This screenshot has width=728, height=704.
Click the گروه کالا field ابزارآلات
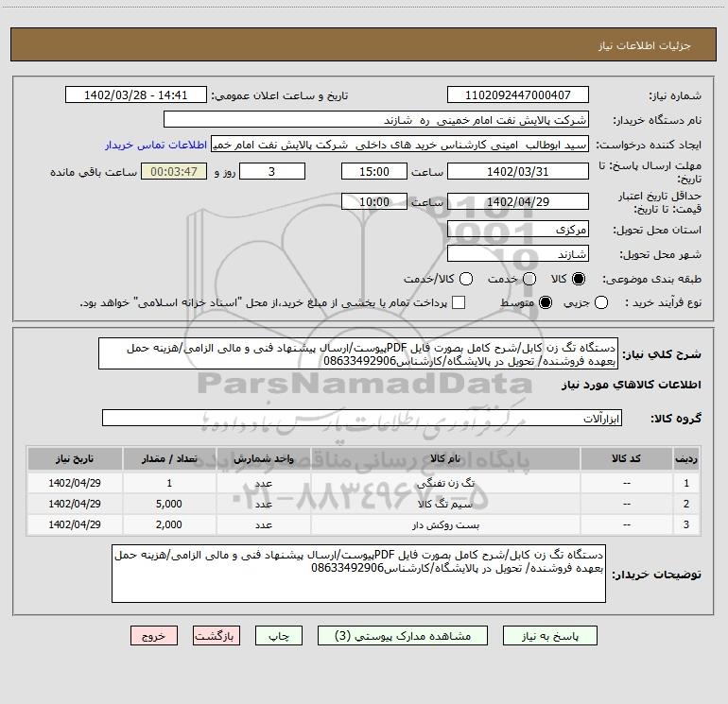click(362, 418)
